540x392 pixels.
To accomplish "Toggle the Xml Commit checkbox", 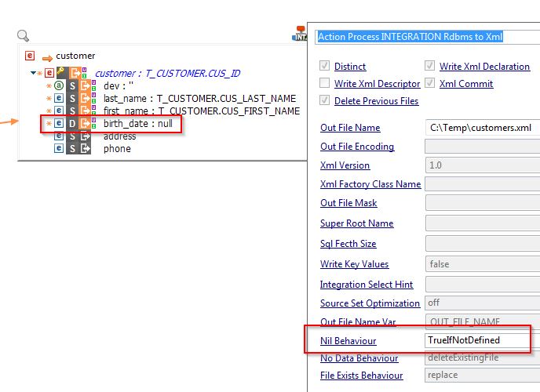I will point(430,84).
